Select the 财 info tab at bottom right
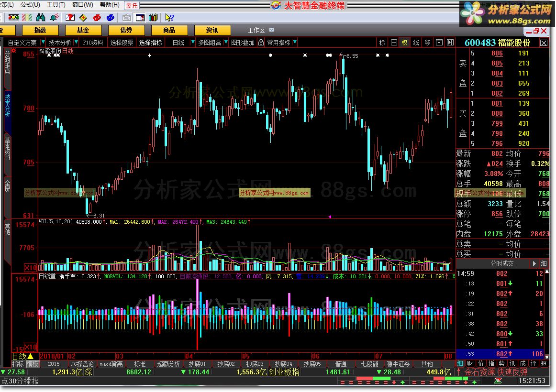Screen dimensions: 556x392 (470, 363)
